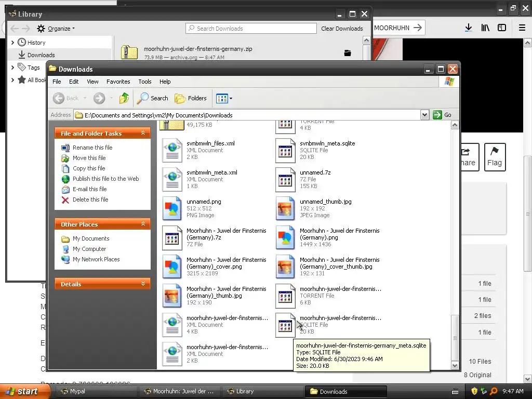Click the Downloads file list scroll-up arrow
Screen dimensions: 532x399
pyautogui.click(x=455, y=125)
